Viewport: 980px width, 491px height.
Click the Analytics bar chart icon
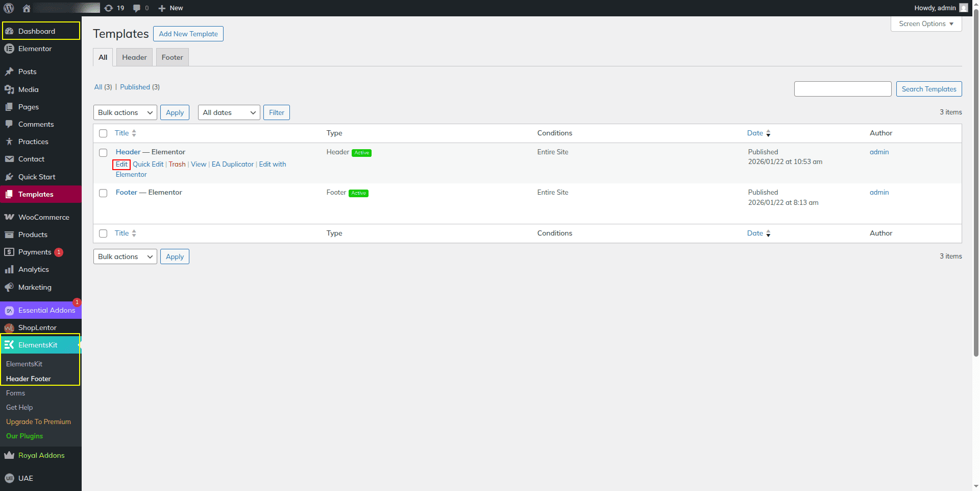9,269
